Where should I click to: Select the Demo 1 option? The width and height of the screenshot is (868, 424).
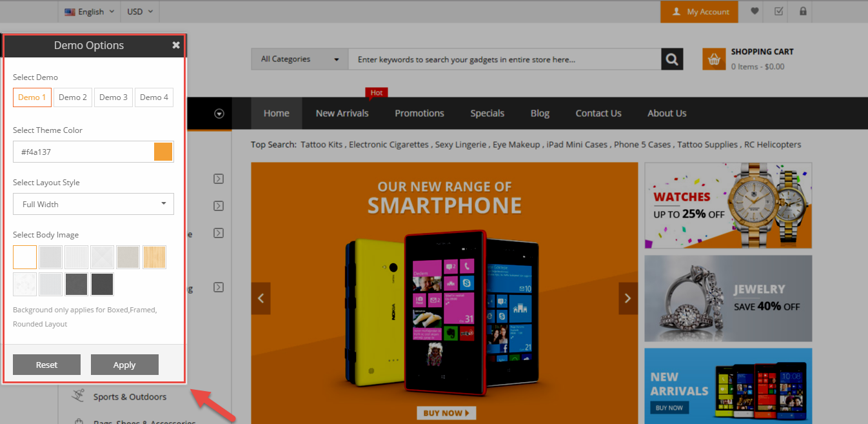tap(32, 97)
